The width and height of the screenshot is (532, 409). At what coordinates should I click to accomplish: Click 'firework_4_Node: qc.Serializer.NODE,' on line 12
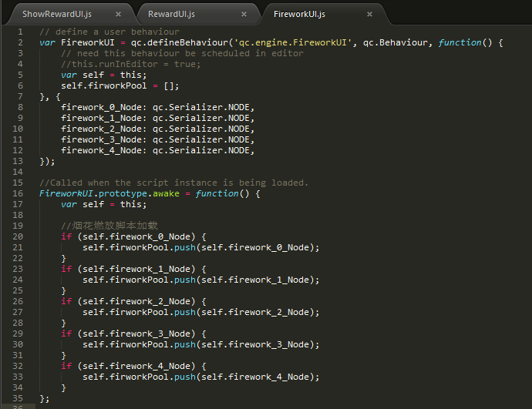click(157, 150)
